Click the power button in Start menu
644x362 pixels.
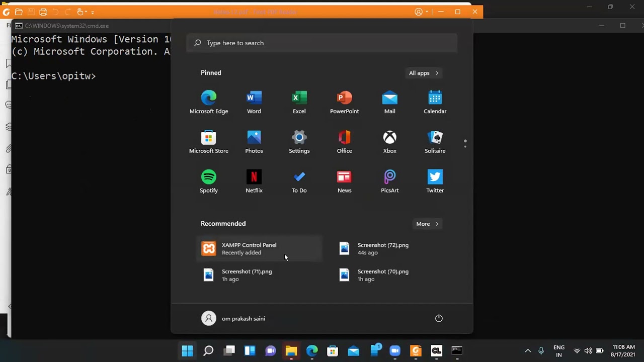(x=439, y=318)
